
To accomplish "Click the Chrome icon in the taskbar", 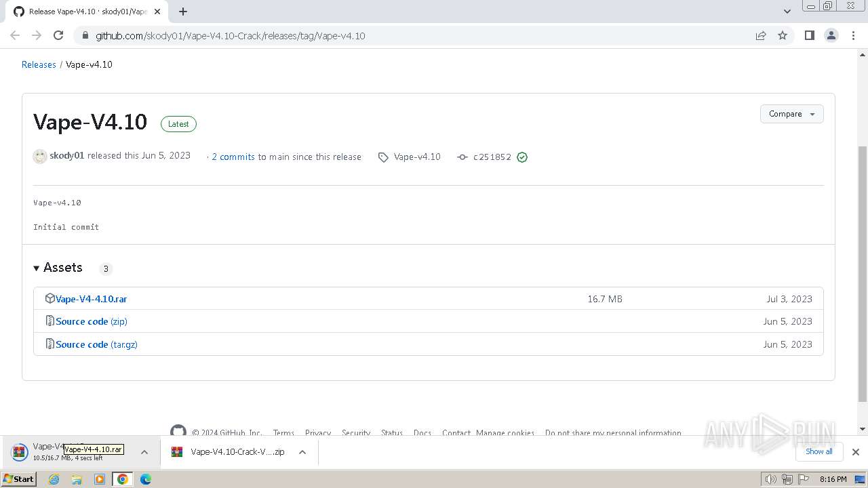I will (x=122, y=479).
